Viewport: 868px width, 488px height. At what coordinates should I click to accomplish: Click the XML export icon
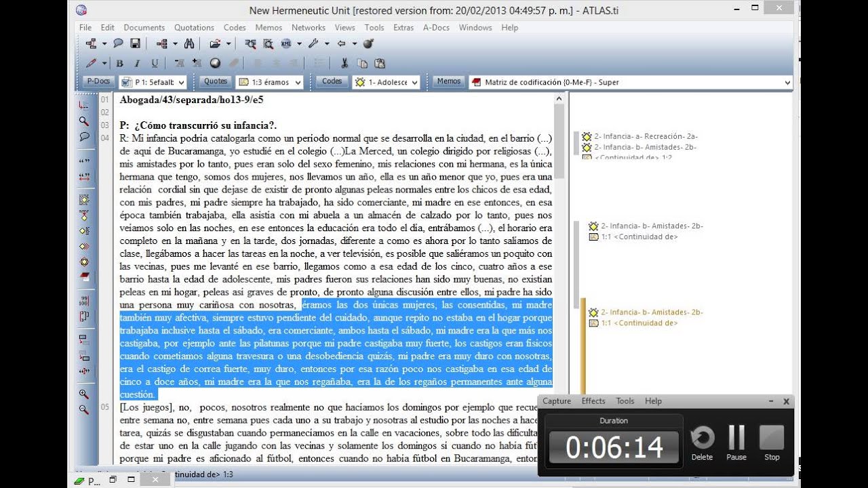click(286, 43)
